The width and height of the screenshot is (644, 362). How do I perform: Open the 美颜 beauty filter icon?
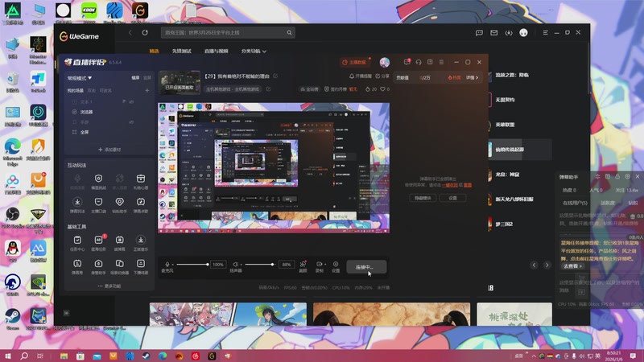tap(303, 265)
